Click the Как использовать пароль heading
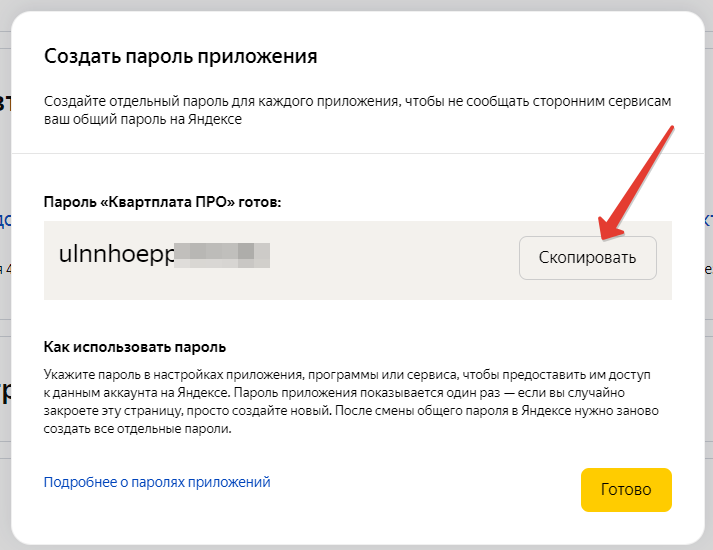Viewport: 713px width, 550px height. (135, 347)
